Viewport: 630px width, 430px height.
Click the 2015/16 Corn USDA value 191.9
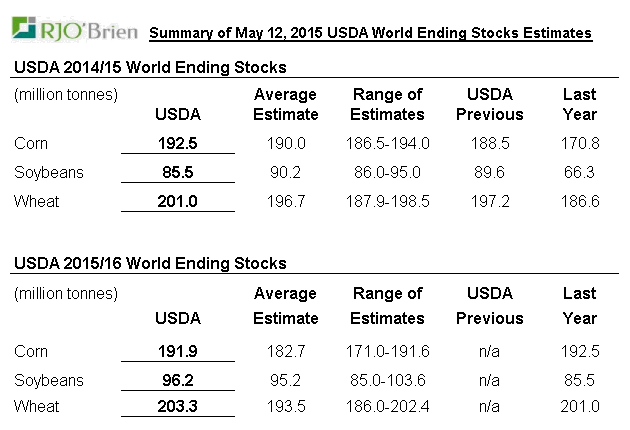click(178, 352)
